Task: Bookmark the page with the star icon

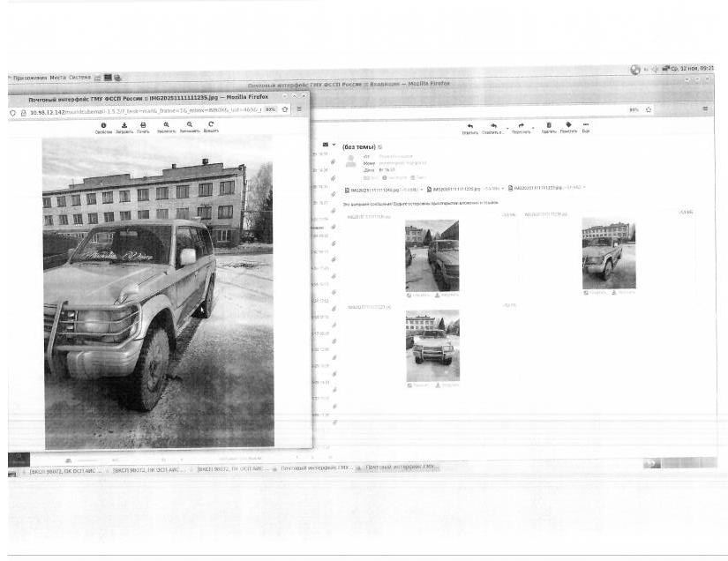Action: (x=285, y=110)
